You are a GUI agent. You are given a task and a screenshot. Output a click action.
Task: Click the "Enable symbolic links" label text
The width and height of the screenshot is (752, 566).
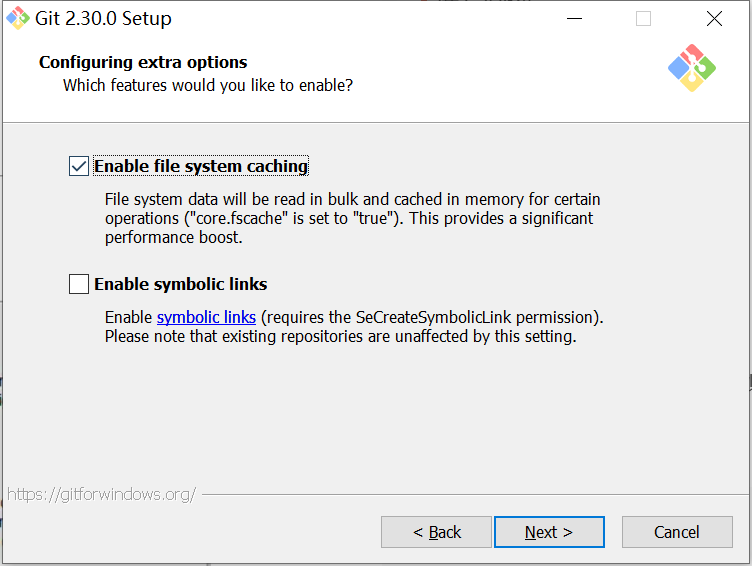181,284
